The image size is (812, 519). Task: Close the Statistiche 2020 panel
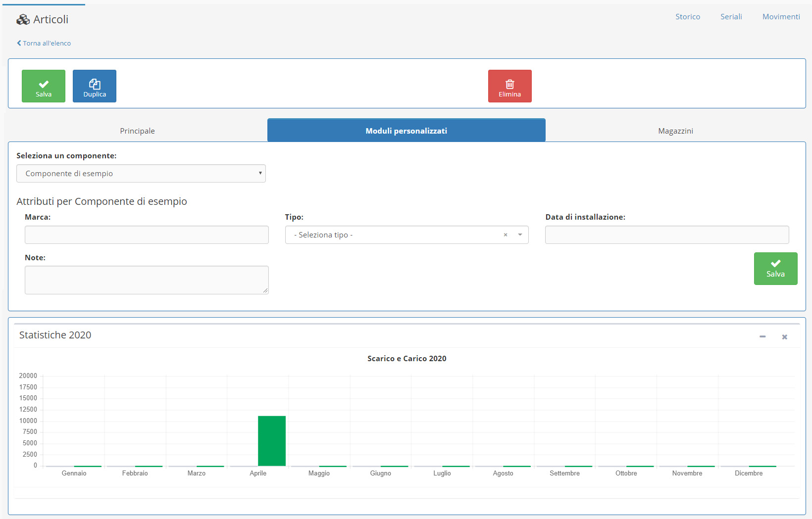point(784,337)
